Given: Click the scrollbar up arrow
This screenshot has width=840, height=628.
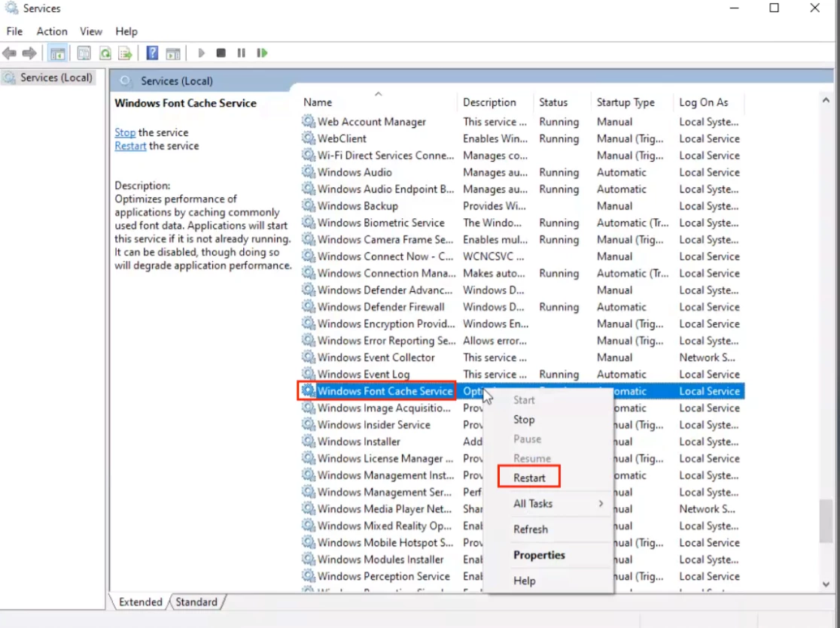Looking at the screenshot, I should point(826,100).
